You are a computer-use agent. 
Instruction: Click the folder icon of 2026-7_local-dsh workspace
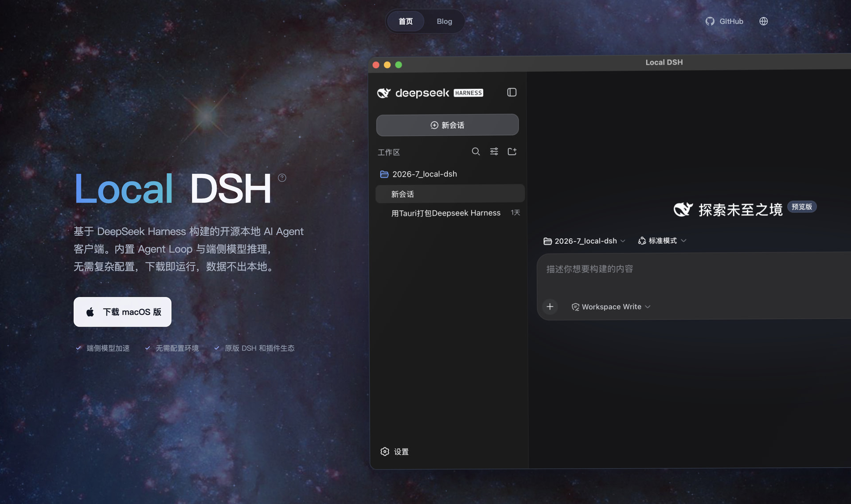[384, 174]
